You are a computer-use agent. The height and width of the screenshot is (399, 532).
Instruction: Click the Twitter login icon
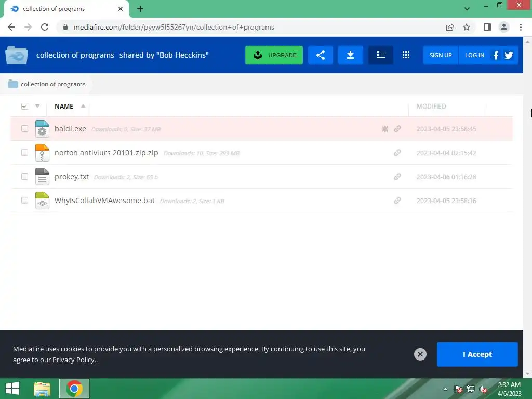coord(508,55)
